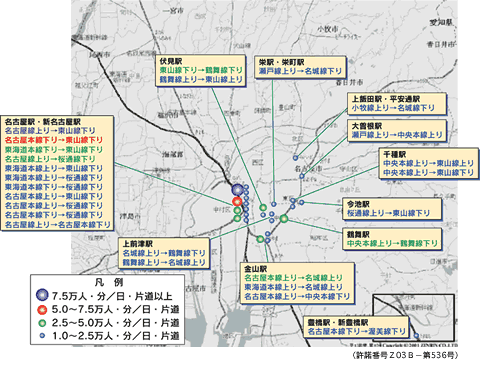Select the 鶴舞駅 label box

pyautogui.click(x=392, y=239)
